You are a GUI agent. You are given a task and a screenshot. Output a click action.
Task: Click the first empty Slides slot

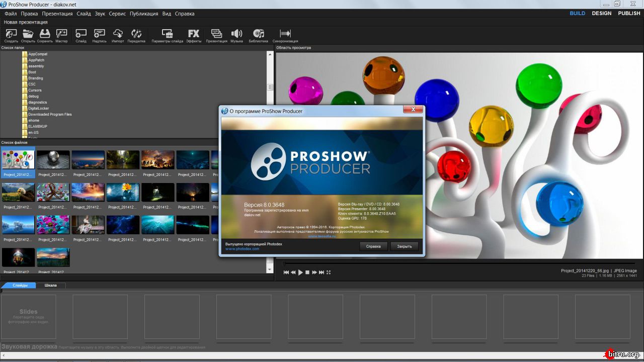(28, 317)
